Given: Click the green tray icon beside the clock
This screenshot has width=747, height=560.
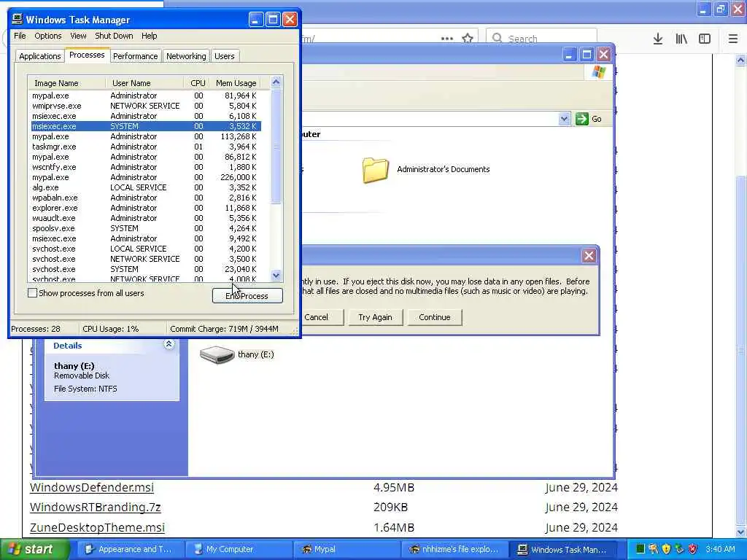Looking at the screenshot, I should pos(640,549).
